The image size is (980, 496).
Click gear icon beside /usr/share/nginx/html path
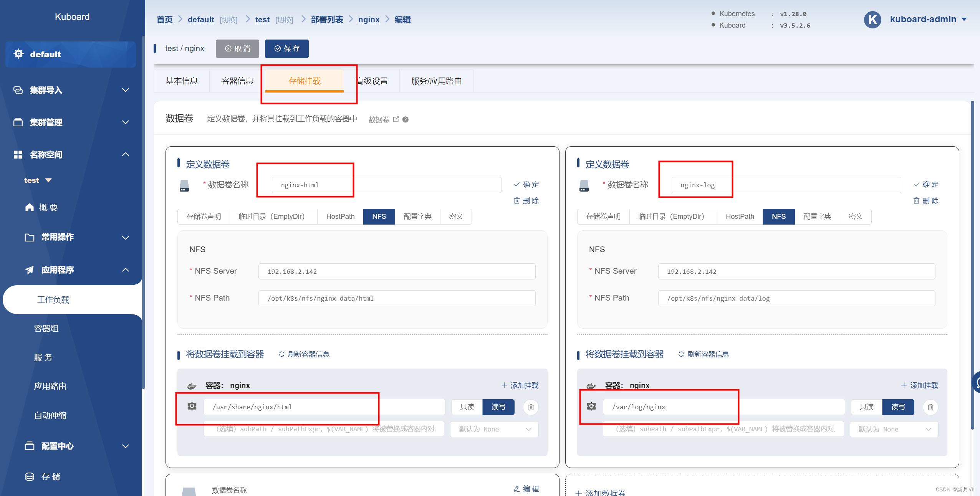tap(192, 406)
